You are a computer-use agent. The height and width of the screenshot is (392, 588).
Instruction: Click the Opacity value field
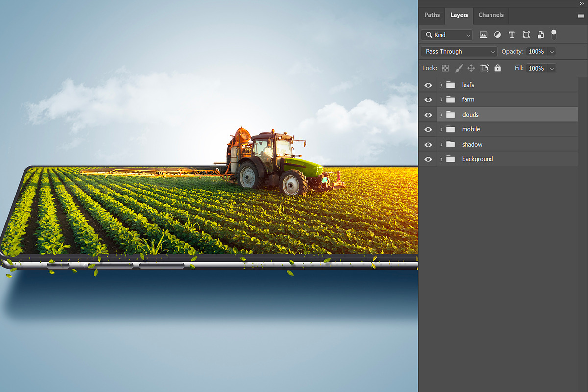click(536, 51)
